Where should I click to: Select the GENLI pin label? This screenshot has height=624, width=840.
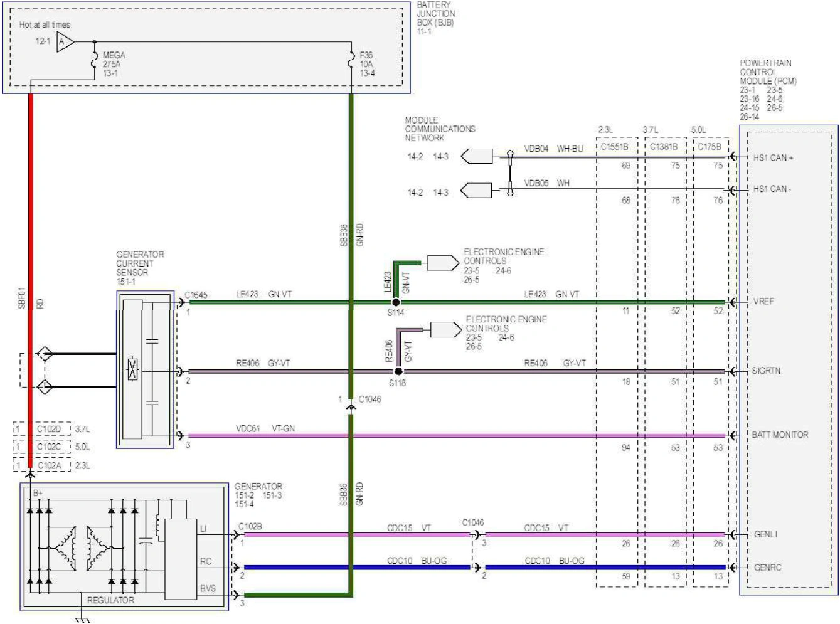(x=765, y=534)
